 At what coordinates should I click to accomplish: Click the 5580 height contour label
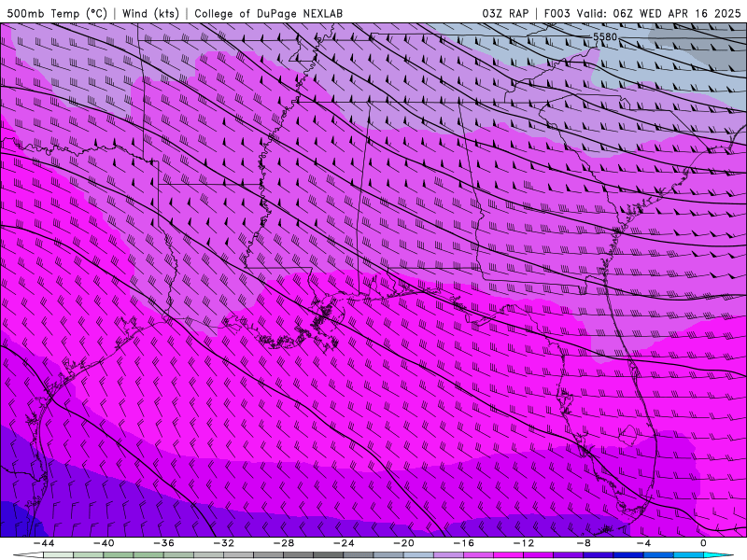tap(605, 36)
